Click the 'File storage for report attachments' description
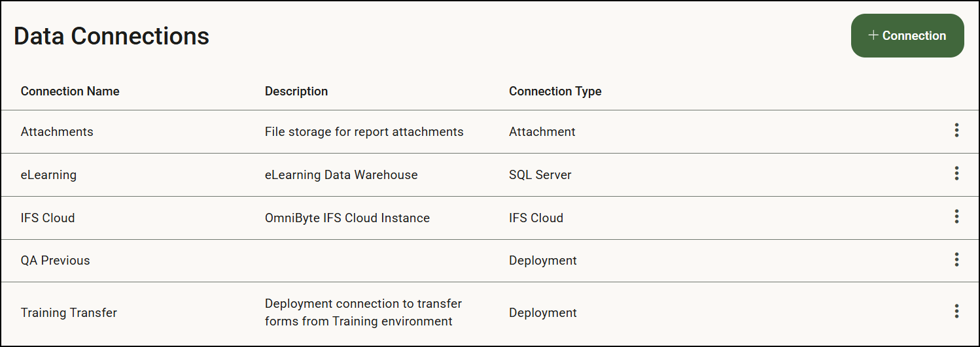The image size is (980, 347). (x=364, y=132)
